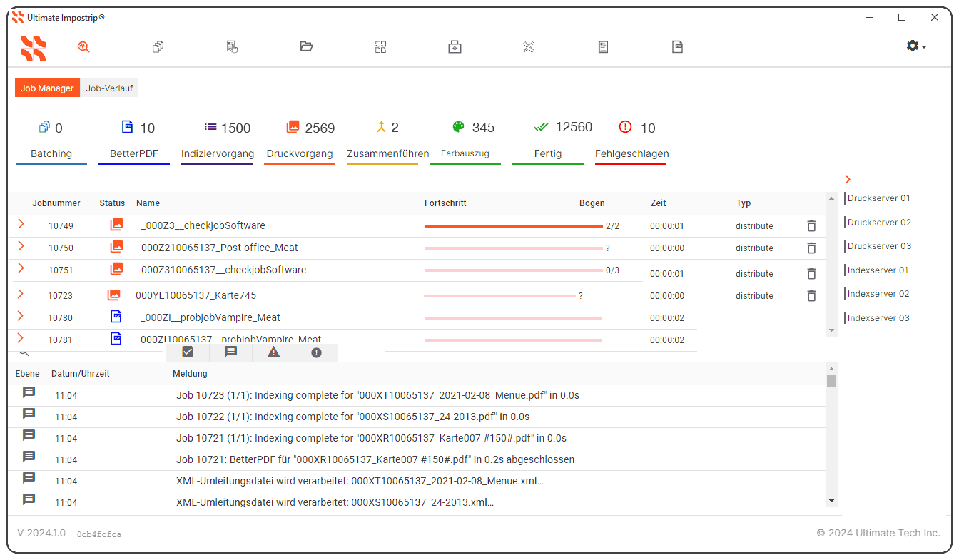
Task: Collapse the server sidebar panel
Action: click(x=848, y=179)
